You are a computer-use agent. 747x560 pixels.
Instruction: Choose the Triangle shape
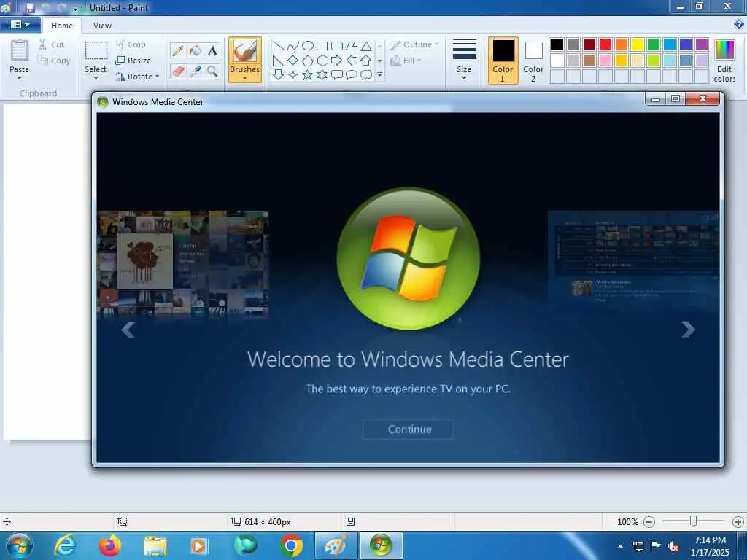366,46
